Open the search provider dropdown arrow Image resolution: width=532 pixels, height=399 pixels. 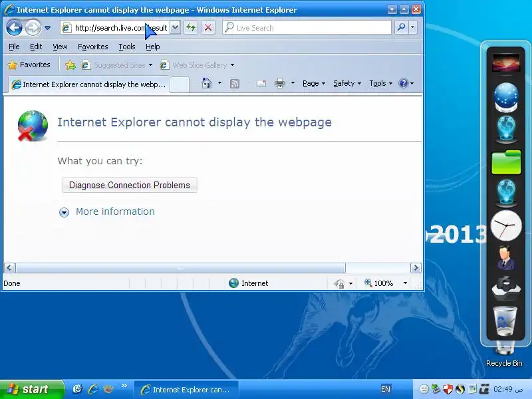click(412, 27)
